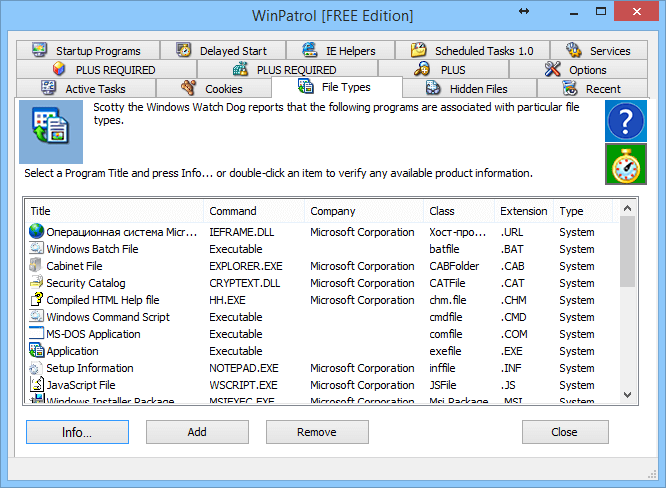Show the Hidden Files tab
The image size is (666, 488).
(469, 88)
